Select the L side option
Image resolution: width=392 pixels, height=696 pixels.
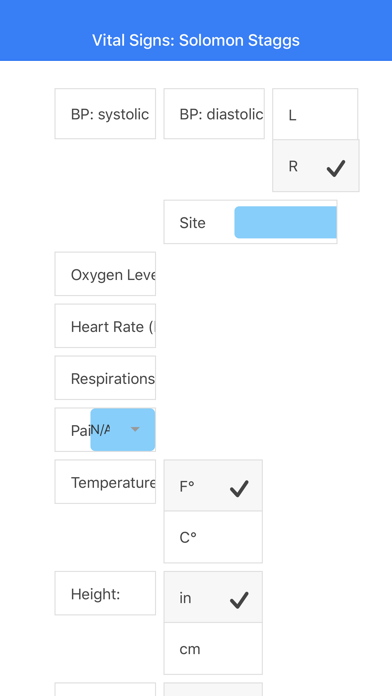tap(315, 115)
